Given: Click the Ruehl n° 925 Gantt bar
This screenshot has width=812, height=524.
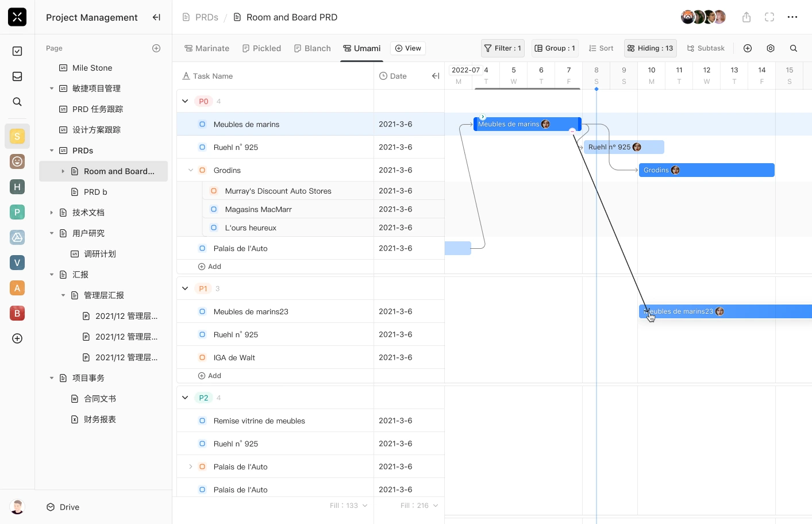Looking at the screenshot, I should pos(624,147).
